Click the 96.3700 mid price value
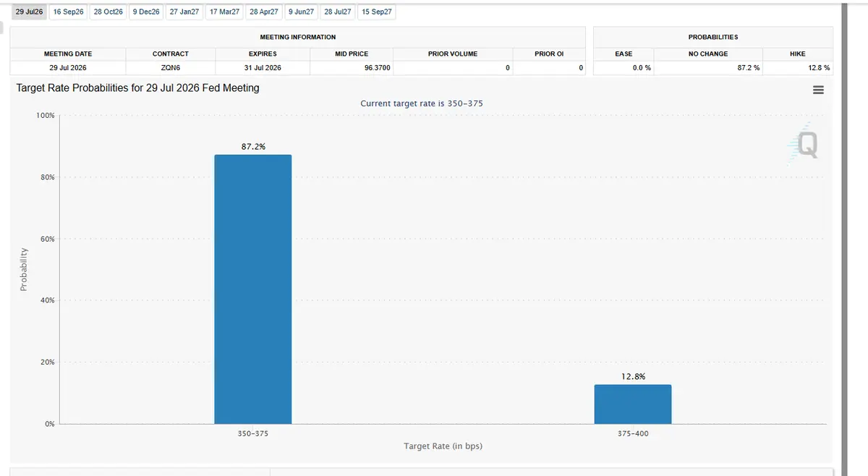The image size is (868, 476). 378,68
